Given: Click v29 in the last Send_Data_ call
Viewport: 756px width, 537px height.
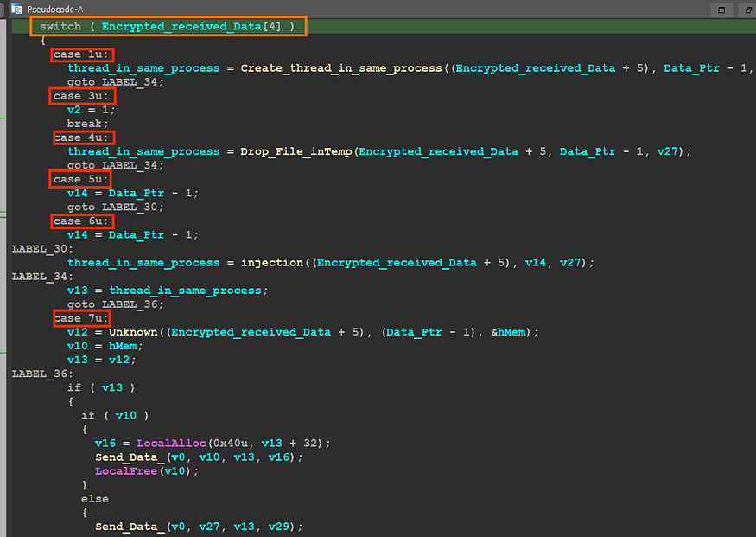Looking at the screenshot, I should [279, 527].
